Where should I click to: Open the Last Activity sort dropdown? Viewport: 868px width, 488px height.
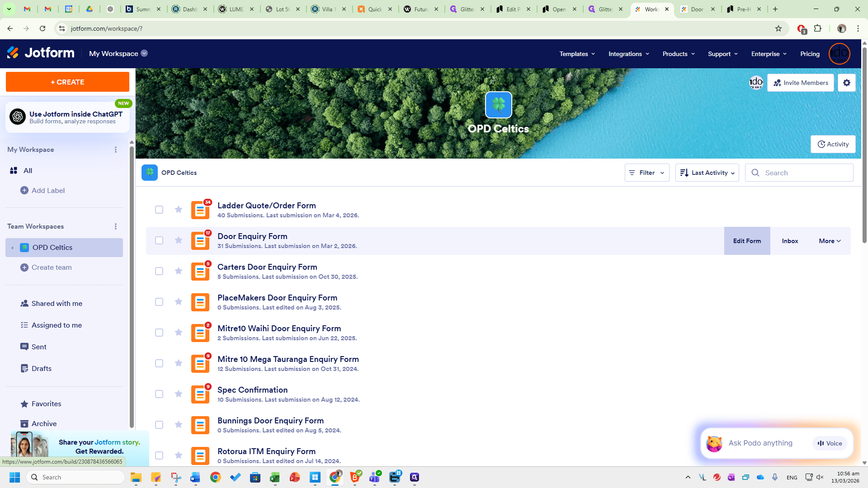click(707, 173)
